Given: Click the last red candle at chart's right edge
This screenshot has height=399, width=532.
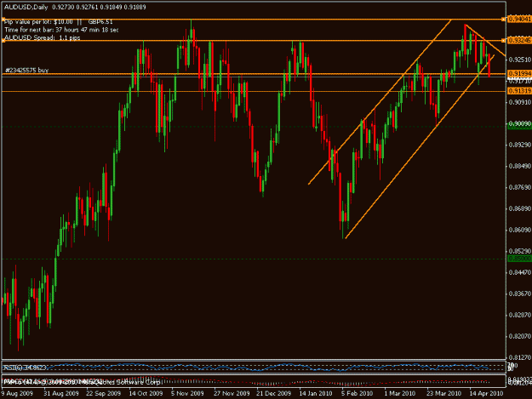Looking at the screenshot, I should point(489,66).
